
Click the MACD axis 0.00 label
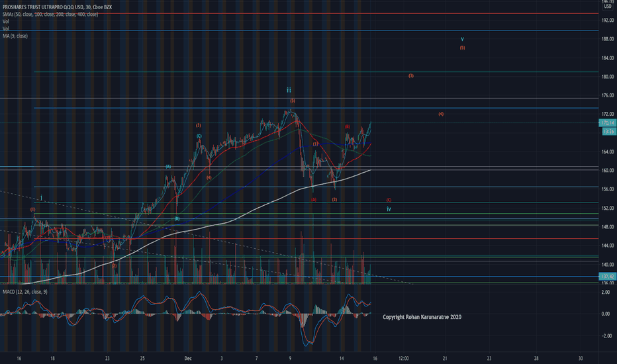pos(606,314)
